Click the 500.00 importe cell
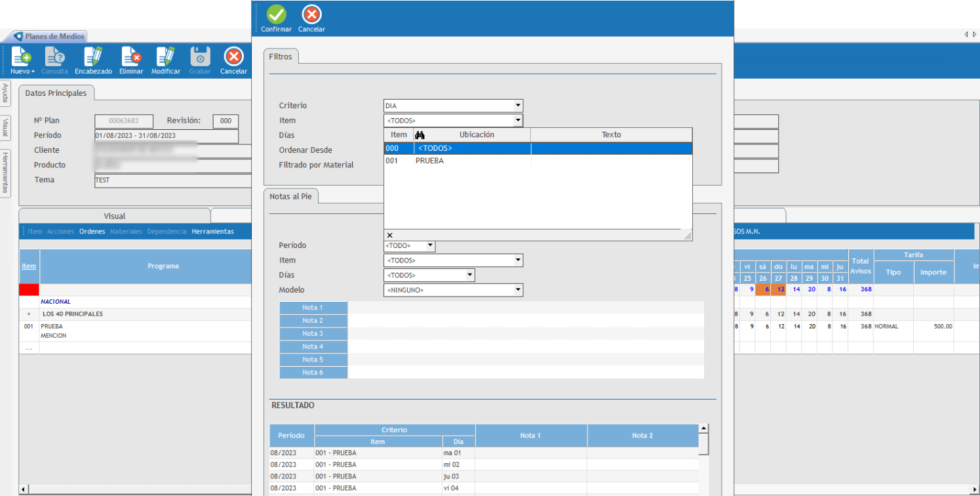Screen dimensions: 980x496 coord(933,326)
